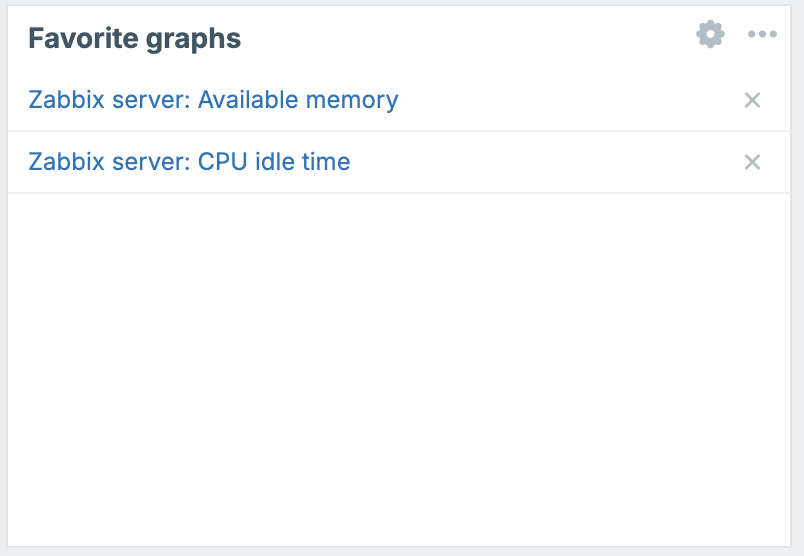Click the empty area below the graph list
804x556 pixels.
pyautogui.click(x=399, y=369)
